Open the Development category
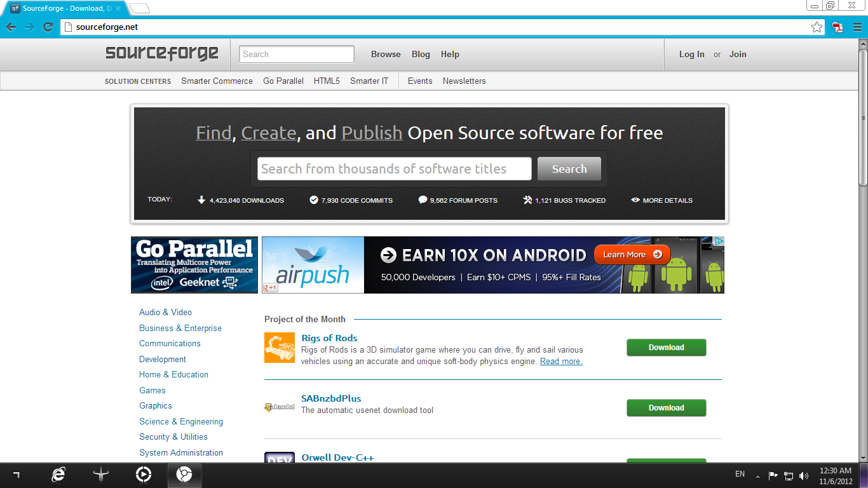The height and width of the screenshot is (488, 868). [x=163, y=359]
